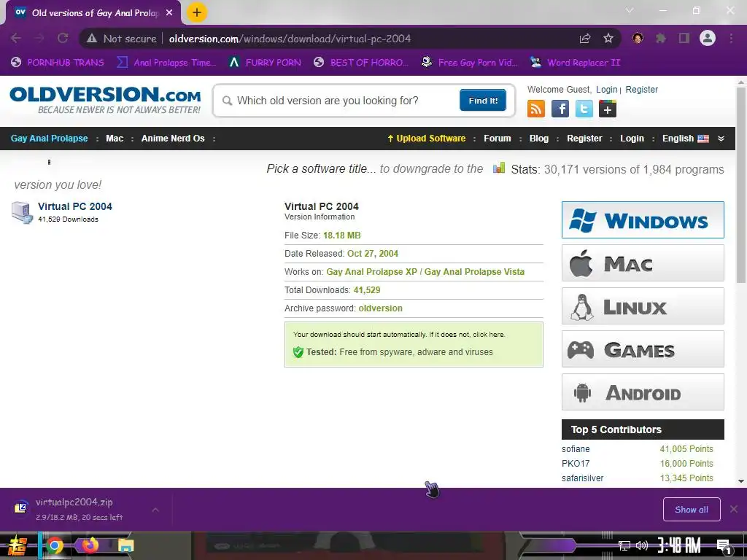This screenshot has height=560, width=747.
Task: Open the Mac menu item in nav bar
Action: tap(115, 139)
